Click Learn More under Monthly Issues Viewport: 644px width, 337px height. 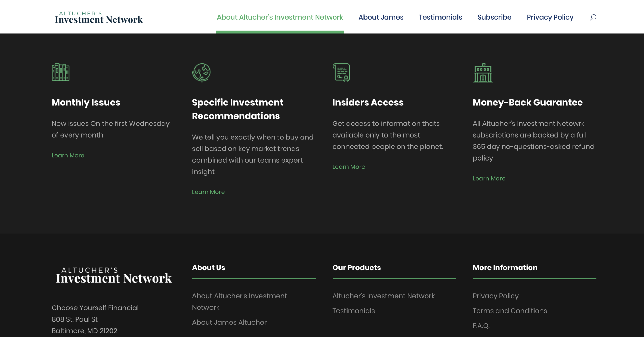coord(68,155)
